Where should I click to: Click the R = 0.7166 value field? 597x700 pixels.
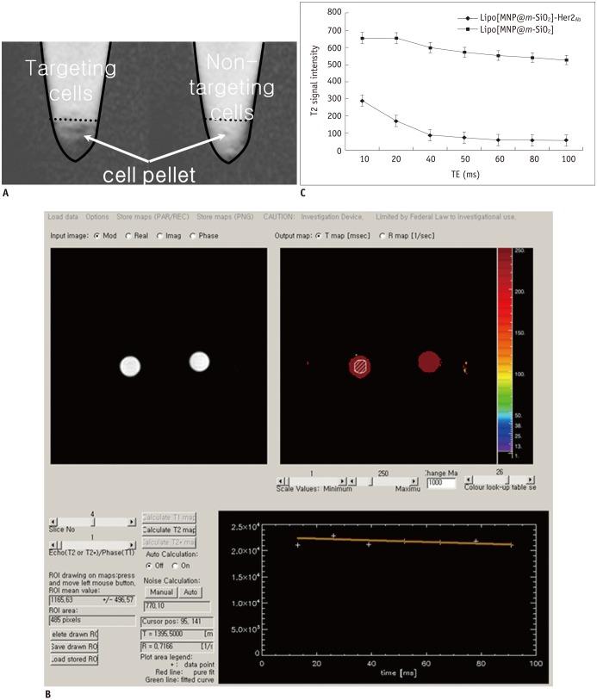point(177,647)
